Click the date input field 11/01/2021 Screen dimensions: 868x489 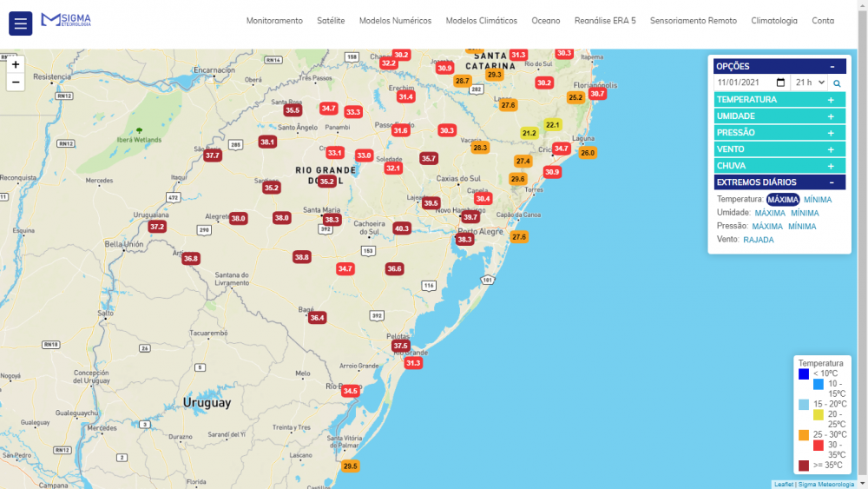(x=745, y=83)
